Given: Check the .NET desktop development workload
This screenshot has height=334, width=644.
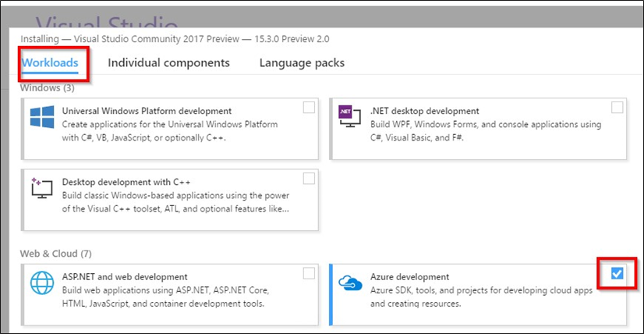Looking at the screenshot, I should click(x=617, y=108).
